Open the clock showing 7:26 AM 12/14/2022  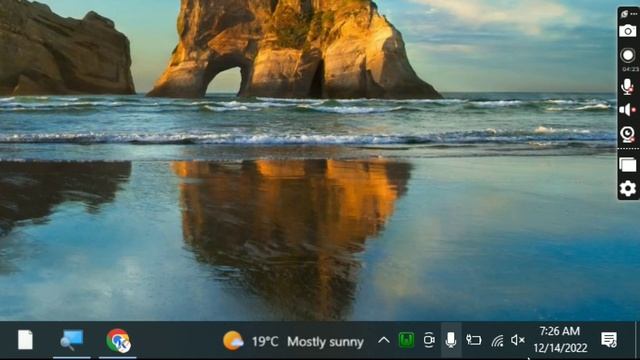(560, 340)
